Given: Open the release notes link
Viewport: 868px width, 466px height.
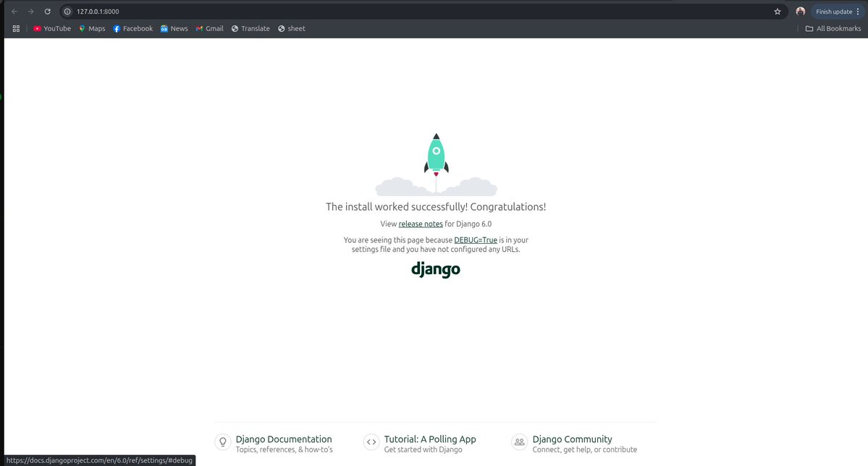Looking at the screenshot, I should click(x=421, y=224).
